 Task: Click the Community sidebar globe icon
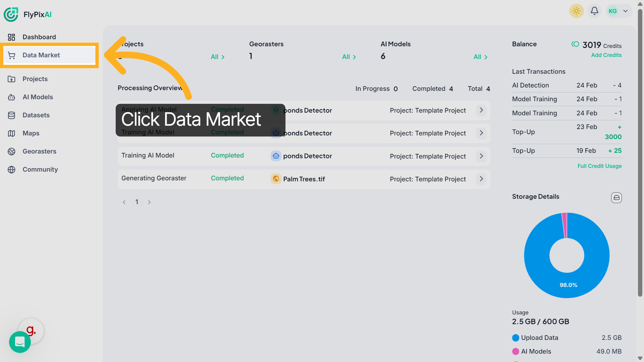[x=11, y=170]
